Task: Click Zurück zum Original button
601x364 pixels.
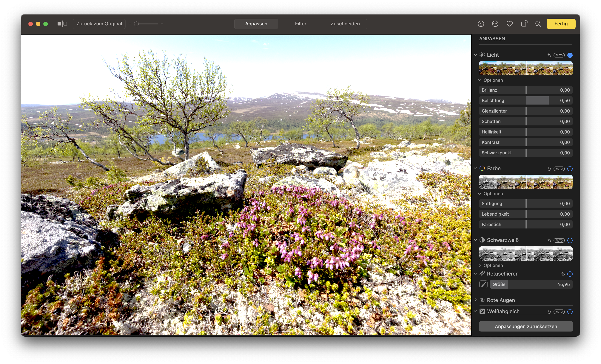Action: (99, 24)
